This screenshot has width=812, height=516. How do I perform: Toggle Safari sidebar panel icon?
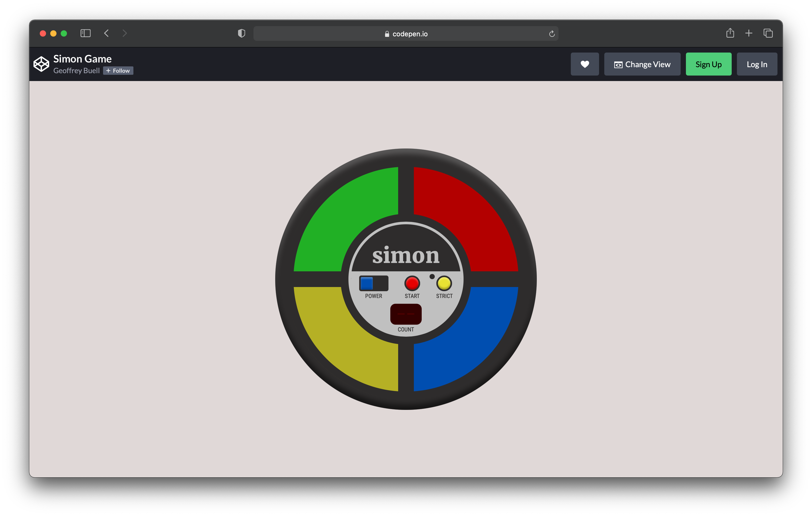coord(85,33)
